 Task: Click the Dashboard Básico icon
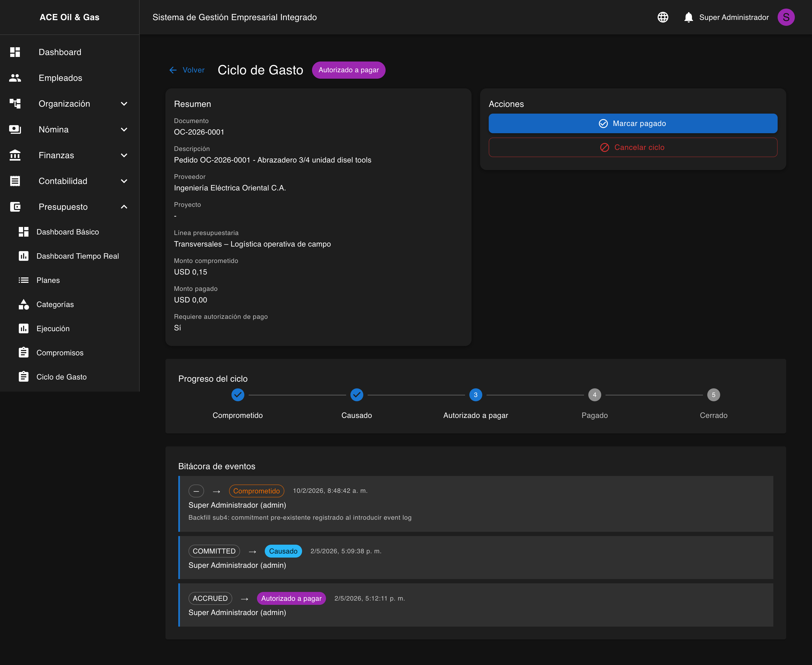(24, 232)
